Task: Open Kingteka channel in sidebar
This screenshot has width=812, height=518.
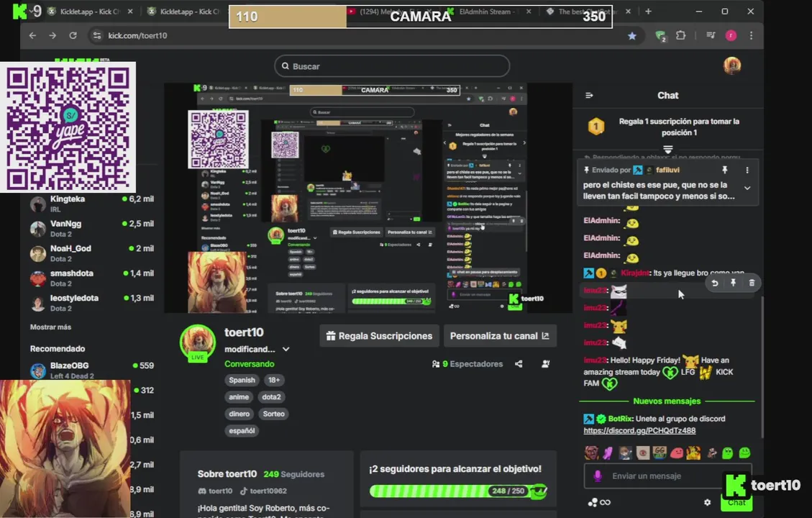Action: [x=92, y=204]
